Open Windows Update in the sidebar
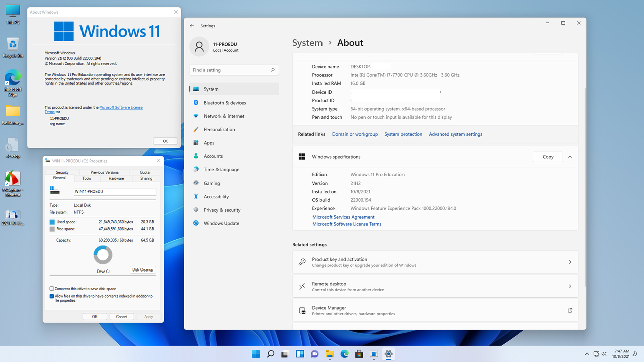 [234, 223]
